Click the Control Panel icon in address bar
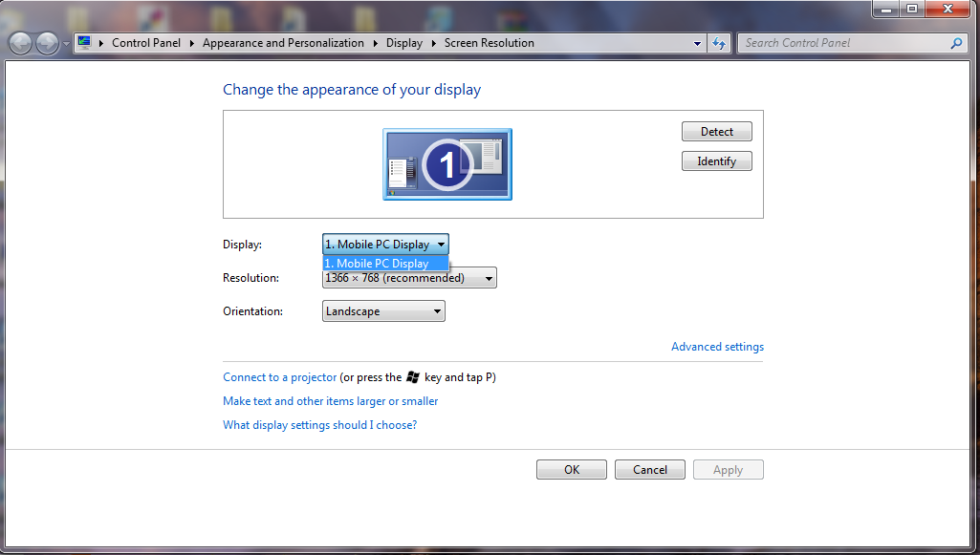The image size is (980, 555). click(x=84, y=43)
